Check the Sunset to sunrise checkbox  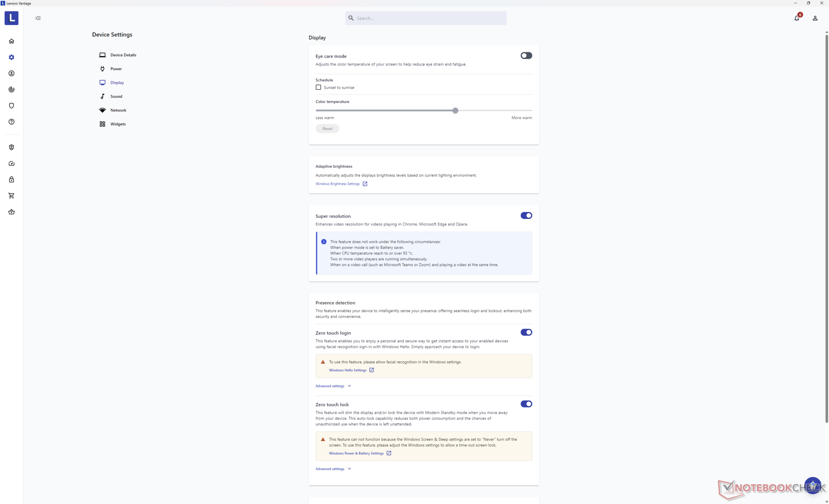318,87
